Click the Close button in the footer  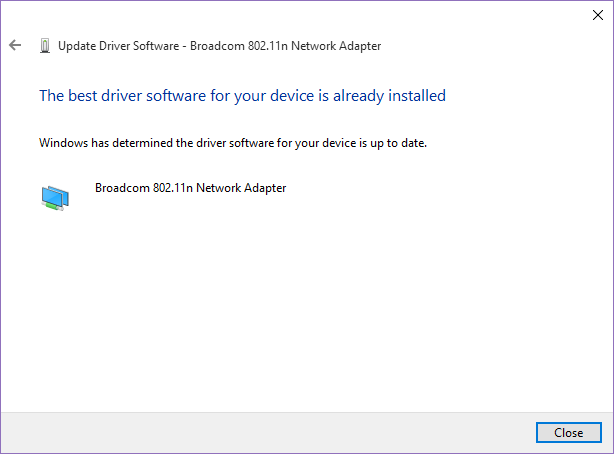point(569,432)
